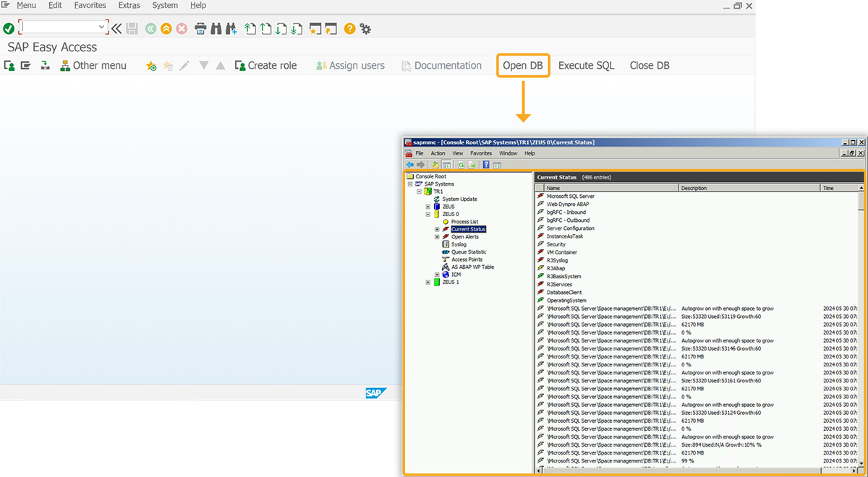The width and height of the screenshot is (868, 477).
Task: Click the orange Help question mark icon
Action: [350, 28]
